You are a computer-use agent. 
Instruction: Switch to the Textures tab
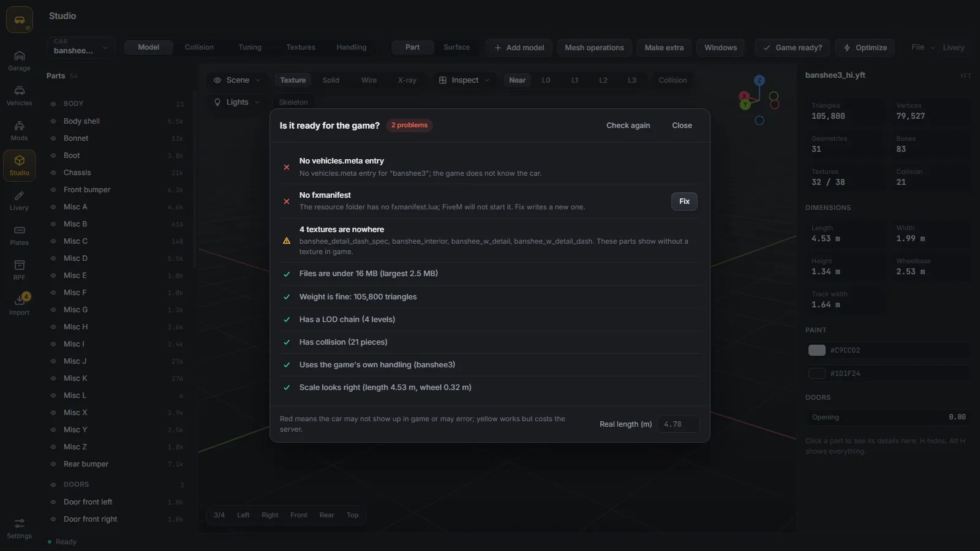(x=301, y=47)
